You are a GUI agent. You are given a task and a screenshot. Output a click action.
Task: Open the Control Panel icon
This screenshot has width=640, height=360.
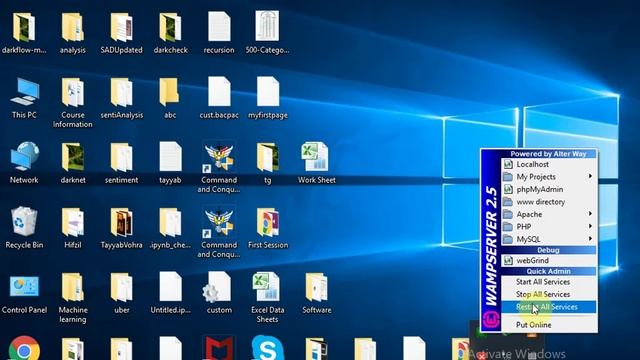24,287
